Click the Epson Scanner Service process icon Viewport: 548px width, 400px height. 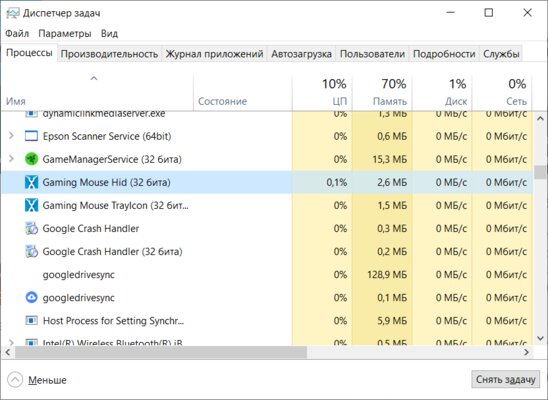coord(31,136)
